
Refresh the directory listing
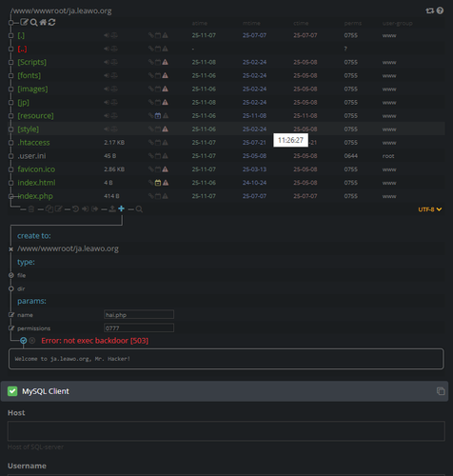click(52, 22)
